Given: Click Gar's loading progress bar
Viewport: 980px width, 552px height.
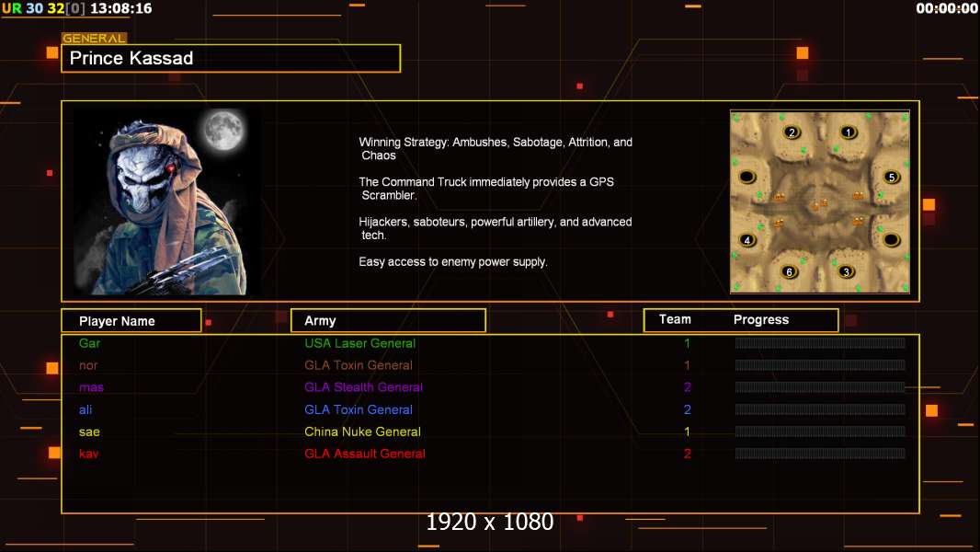Looking at the screenshot, I should (x=820, y=342).
